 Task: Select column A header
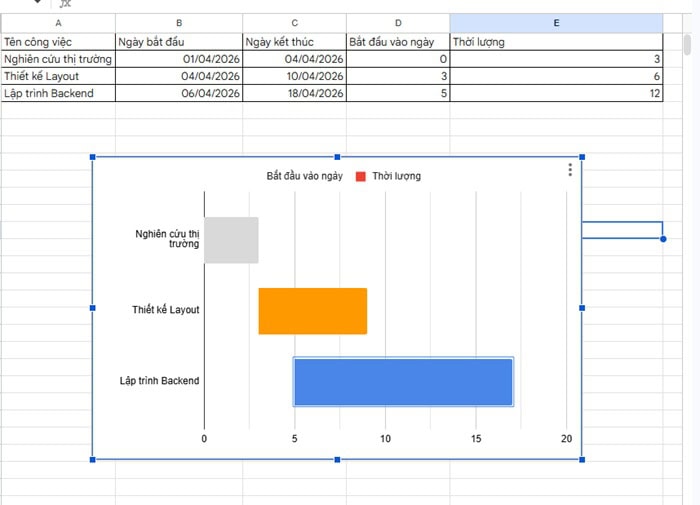click(57, 23)
